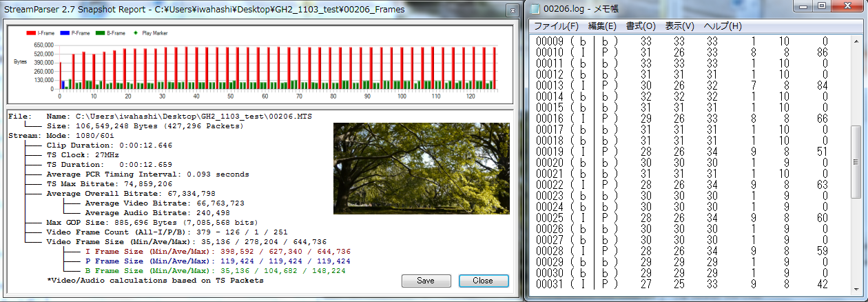Click the blue P-Frame legend swatch

coord(65,32)
